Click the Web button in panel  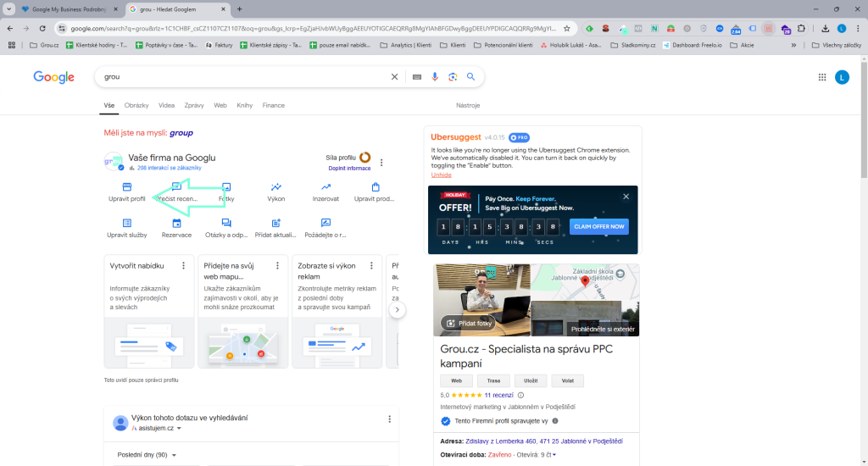(x=456, y=380)
